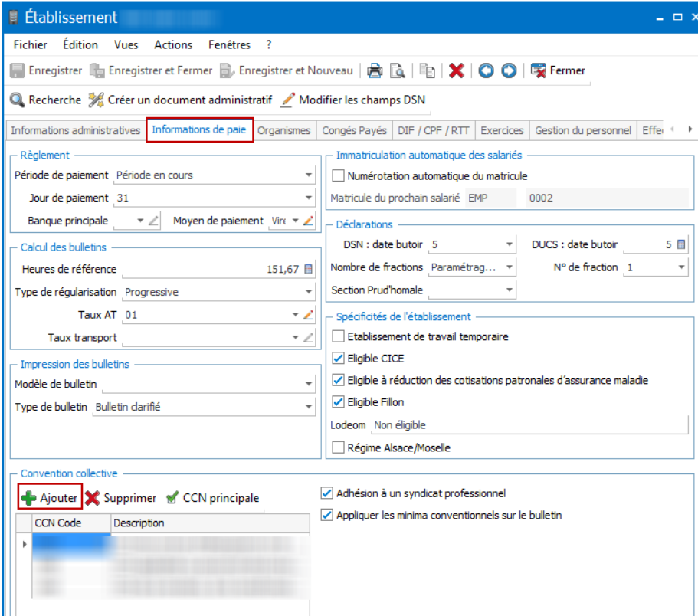Click the copy/duplicate icon in toolbar
Image resolution: width=698 pixels, height=616 pixels.
coord(428,70)
